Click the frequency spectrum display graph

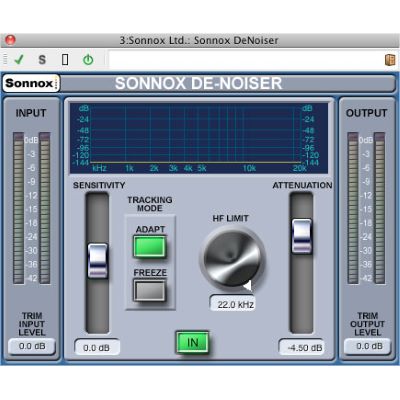click(199, 138)
